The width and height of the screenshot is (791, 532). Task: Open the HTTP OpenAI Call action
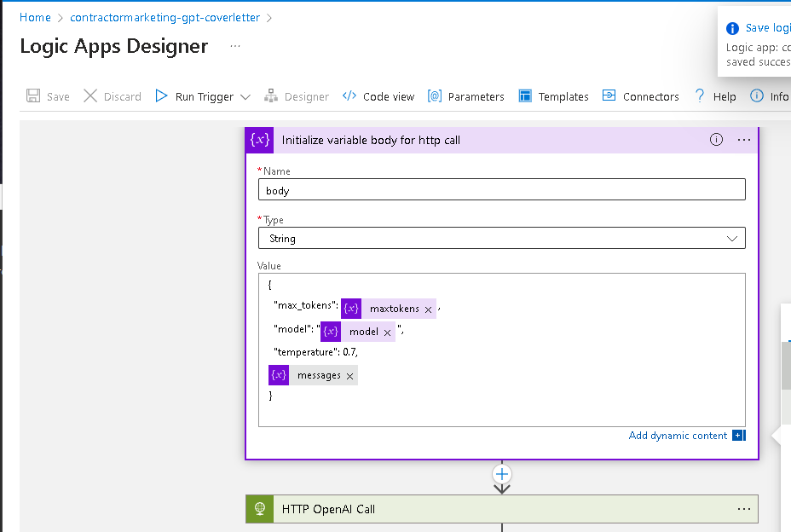(x=501, y=509)
